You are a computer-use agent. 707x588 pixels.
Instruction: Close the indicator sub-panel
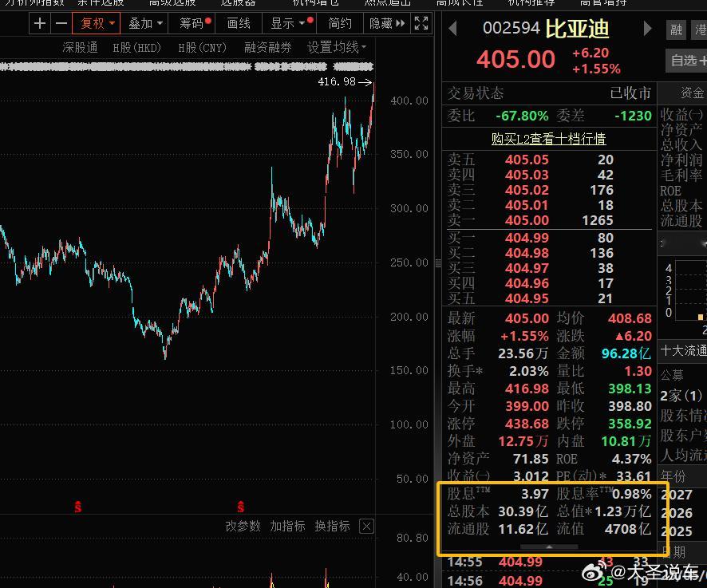[x=366, y=527]
